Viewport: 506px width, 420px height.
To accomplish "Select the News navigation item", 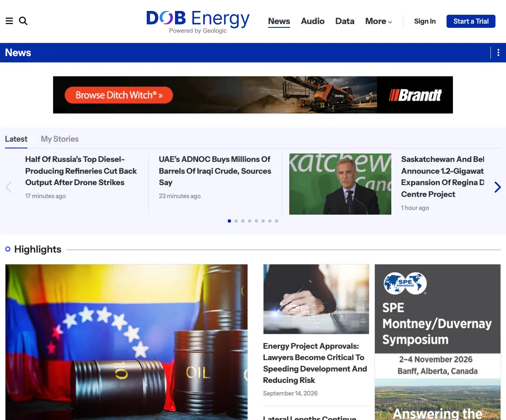I will click(x=279, y=21).
